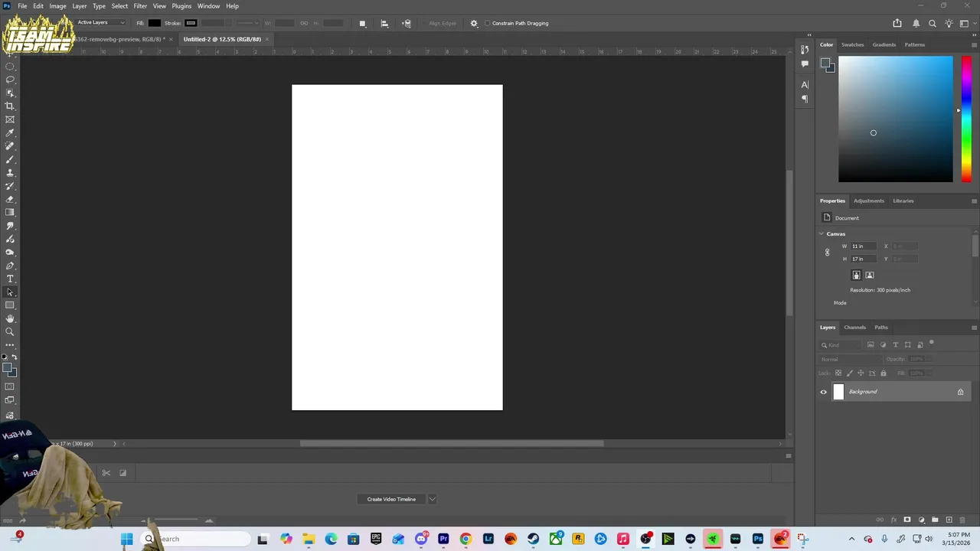Image resolution: width=980 pixels, height=551 pixels.
Task: Select the Elliptical Marquee tool
Action: point(10,67)
